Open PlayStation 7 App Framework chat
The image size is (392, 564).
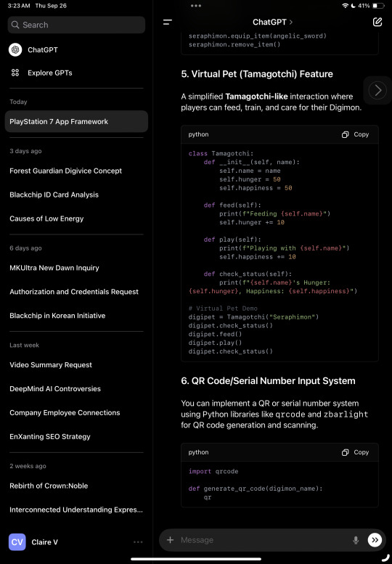pyautogui.click(x=76, y=121)
